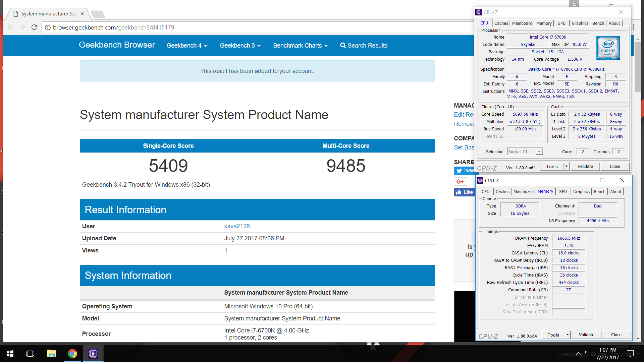This screenshot has width=644, height=362.
Task: Expand the Geekbench 4 dropdown menu
Action: [x=187, y=45]
